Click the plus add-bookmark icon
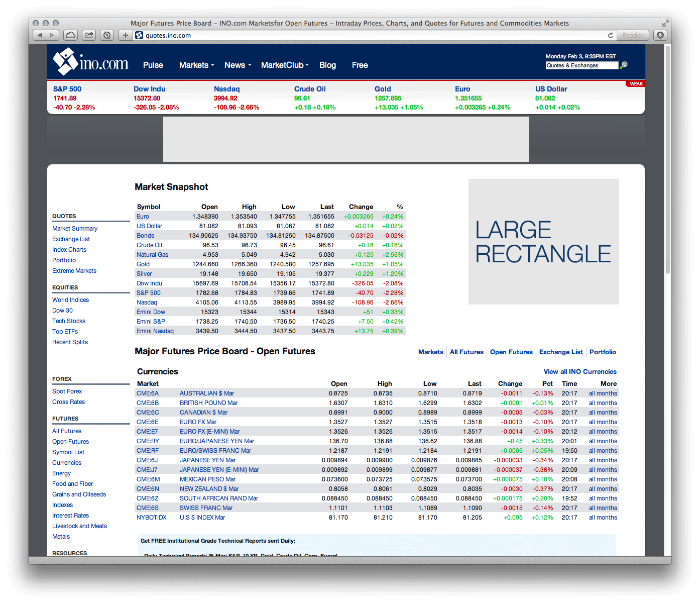 coord(125,35)
